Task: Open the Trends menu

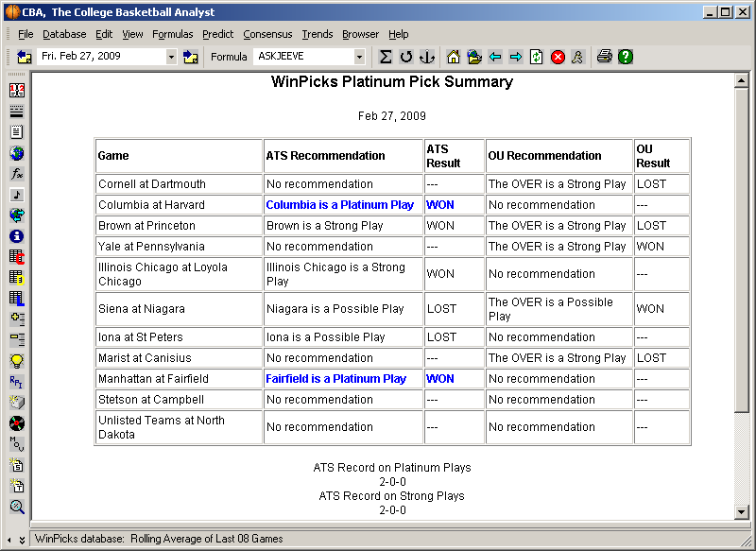Action: (x=318, y=34)
